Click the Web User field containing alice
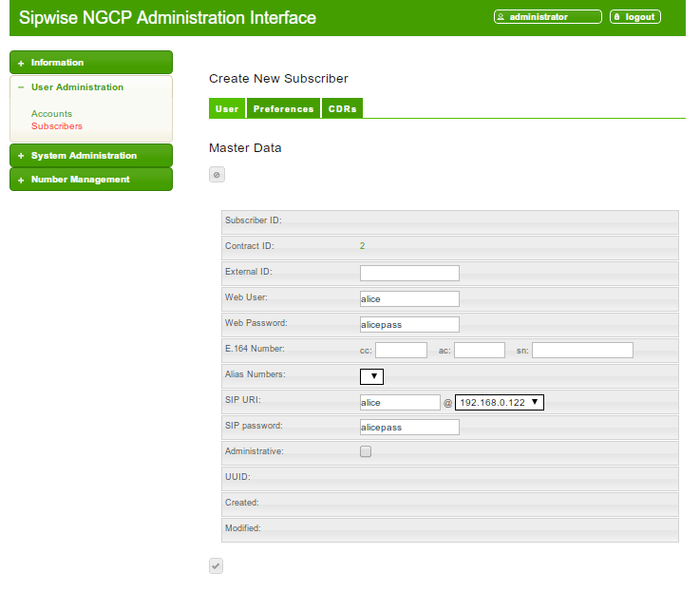 409,299
